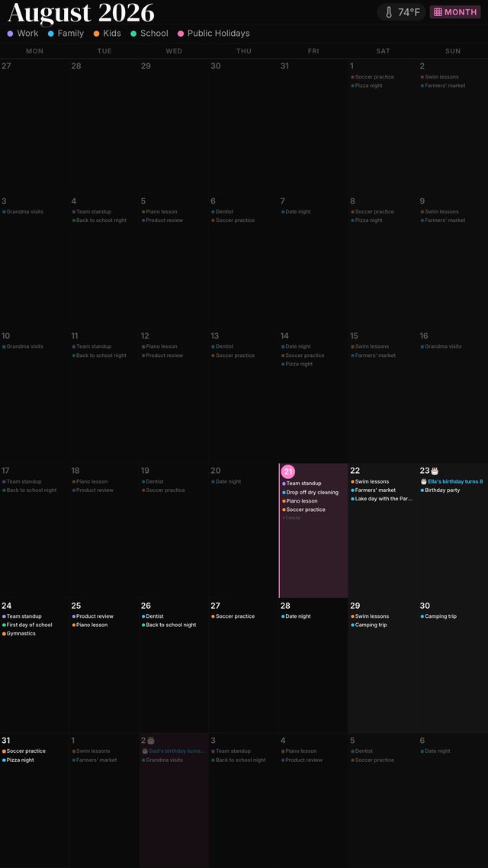The width and height of the screenshot is (488, 868).
Task: Open Drop off dry cleaning event
Action: 310,492
